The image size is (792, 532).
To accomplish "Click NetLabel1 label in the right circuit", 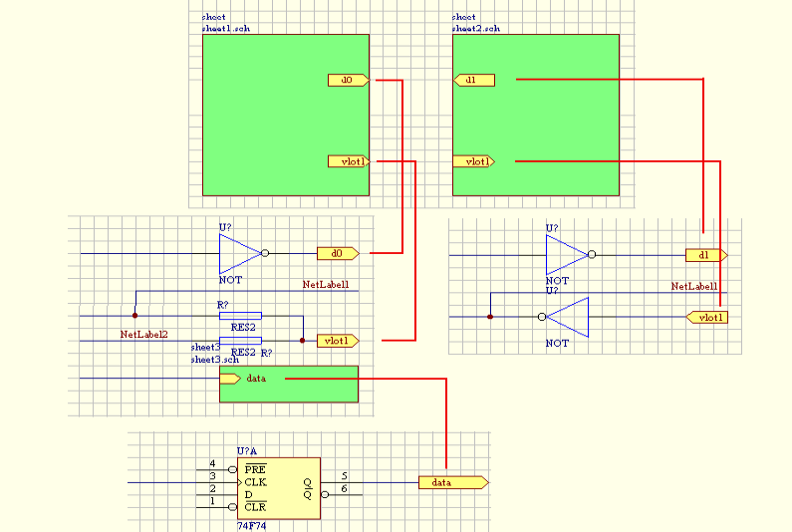I will pyautogui.click(x=694, y=286).
